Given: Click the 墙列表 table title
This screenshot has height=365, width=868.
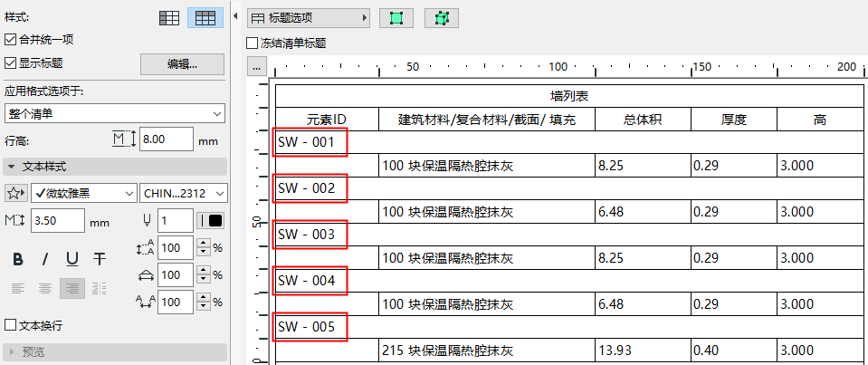Looking at the screenshot, I should (x=569, y=96).
